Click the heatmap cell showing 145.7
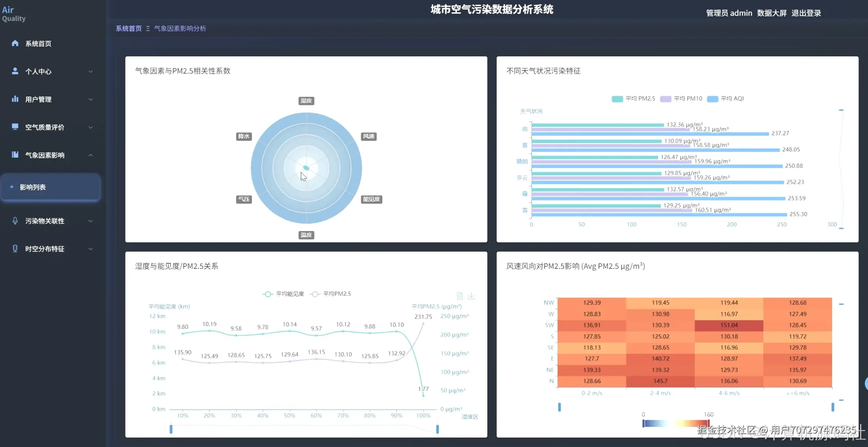 (x=660, y=381)
